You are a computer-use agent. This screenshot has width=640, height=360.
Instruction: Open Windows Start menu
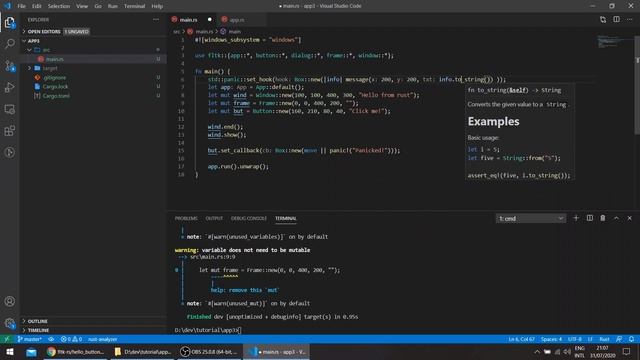(x=10, y=352)
